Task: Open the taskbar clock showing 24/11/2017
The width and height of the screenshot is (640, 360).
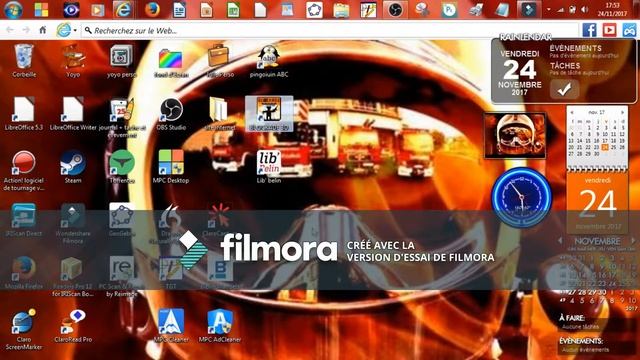Action: [612, 9]
